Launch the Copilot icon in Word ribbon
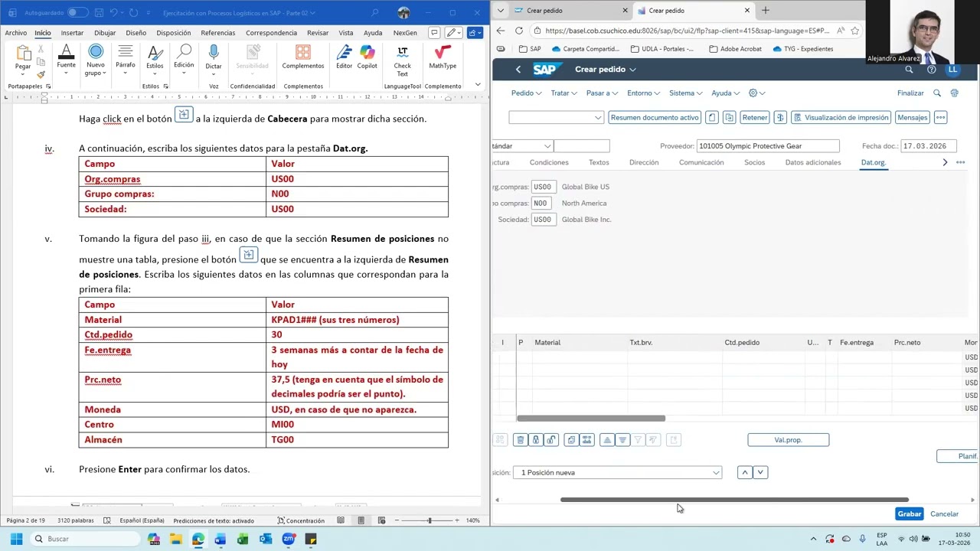The image size is (980, 551). click(x=367, y=57)
